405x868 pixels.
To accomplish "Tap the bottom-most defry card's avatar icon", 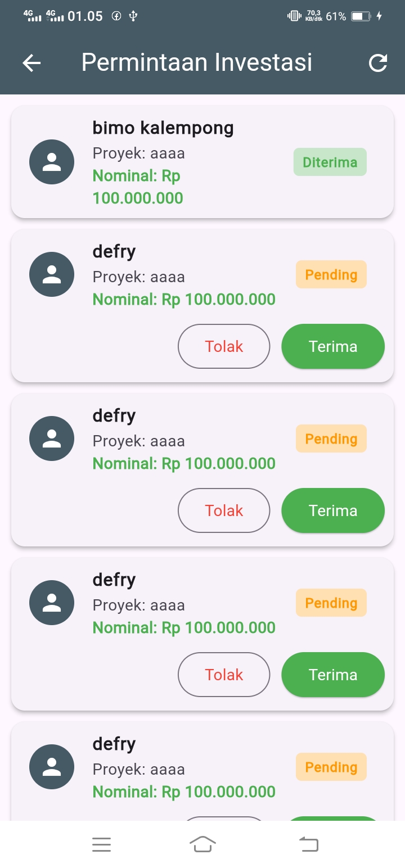I will (x=52, y=767).
